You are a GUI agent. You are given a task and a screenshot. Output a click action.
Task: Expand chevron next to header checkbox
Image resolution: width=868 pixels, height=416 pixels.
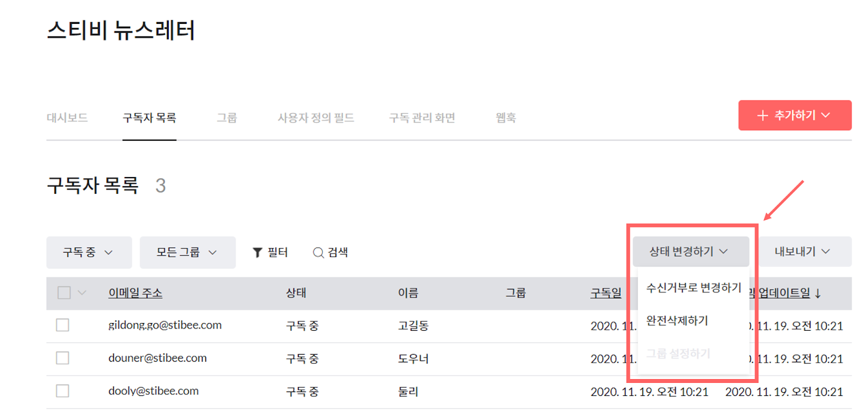pos(82,293)
